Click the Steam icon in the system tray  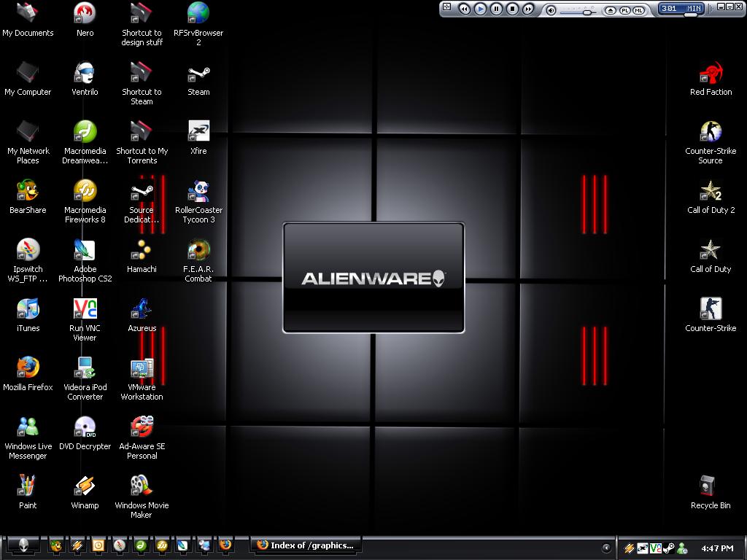(x=668, y=548)
